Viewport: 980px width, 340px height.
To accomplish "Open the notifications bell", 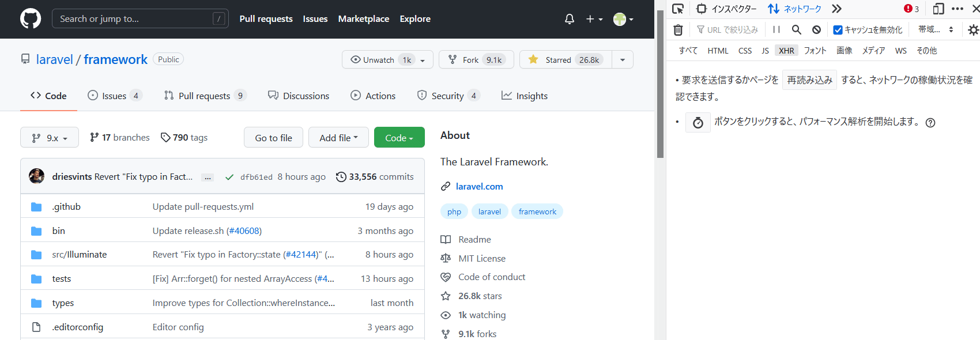I will 570,19.
